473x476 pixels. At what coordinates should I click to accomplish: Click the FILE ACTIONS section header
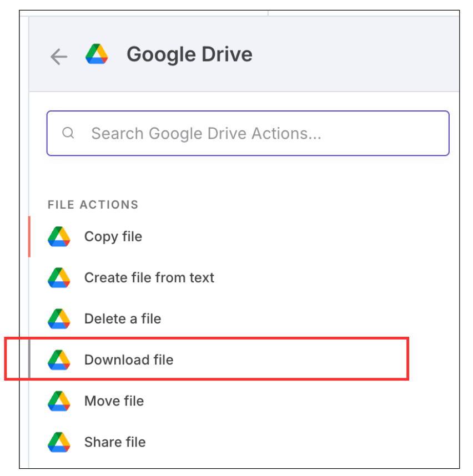click(x=92, y=204)
